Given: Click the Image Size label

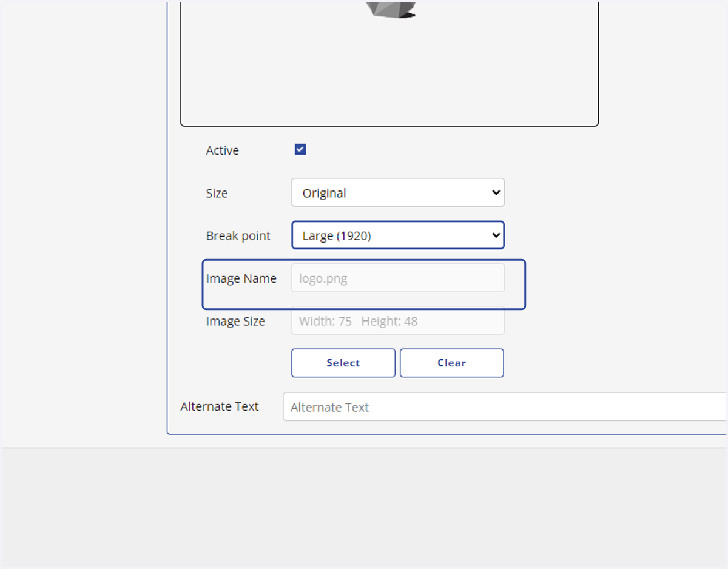Looking at the screenshot, I should [235, 322].
